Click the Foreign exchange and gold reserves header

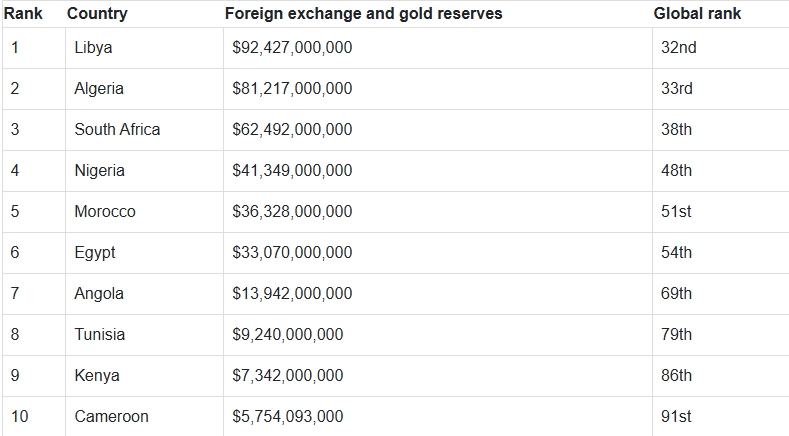pyautogui.click(x=363, y=14)
